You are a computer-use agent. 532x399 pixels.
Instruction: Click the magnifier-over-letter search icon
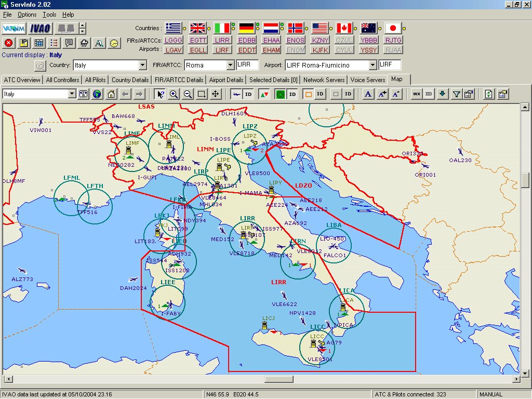[x=99, y=43]
